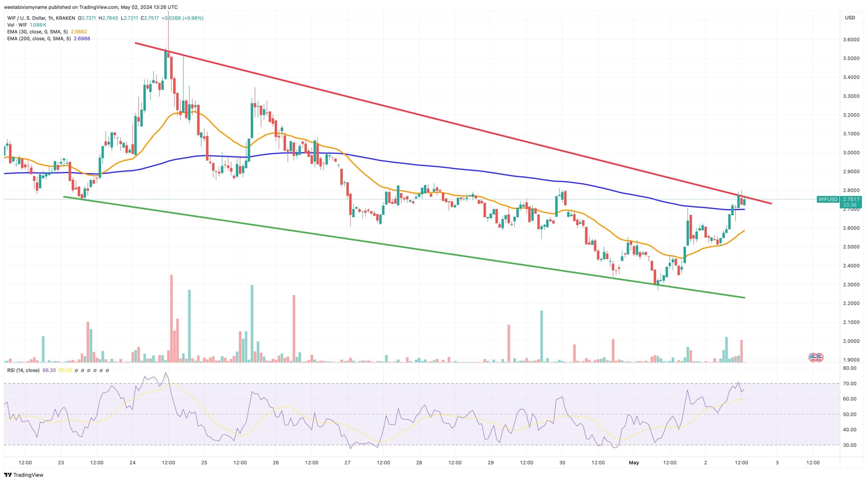Click the EMA 30 value 2.5862

tap(79, 32)
